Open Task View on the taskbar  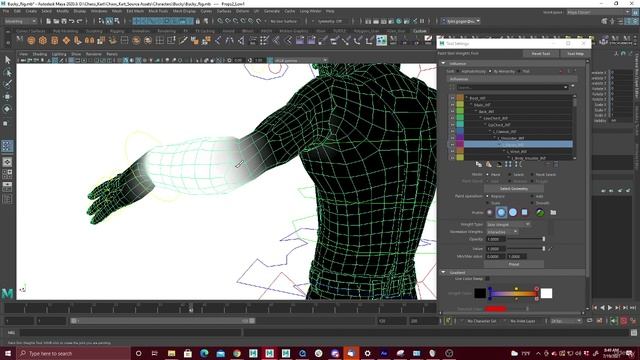[x=155, y=353]
